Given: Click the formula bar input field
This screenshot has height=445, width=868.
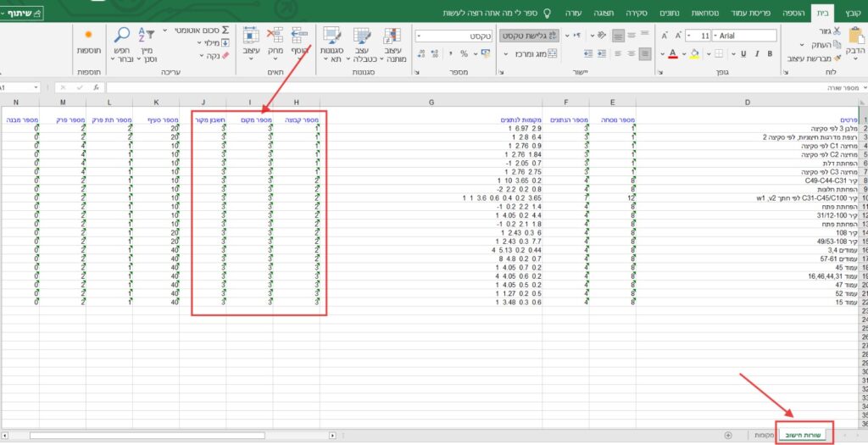Looking at the screenshot, I should (x=424, y=87).
